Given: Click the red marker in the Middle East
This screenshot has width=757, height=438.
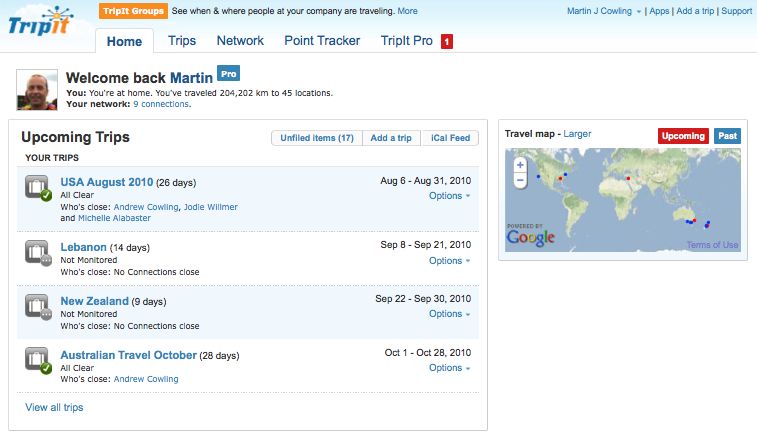Looking at the screenshot, I should coord(628,179).
